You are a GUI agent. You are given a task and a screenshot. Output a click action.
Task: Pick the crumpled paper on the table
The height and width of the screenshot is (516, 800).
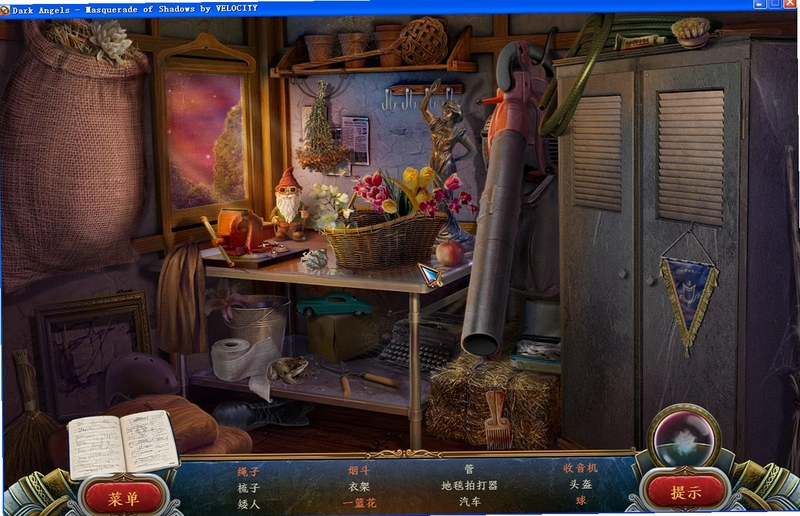tap(315, 259)
